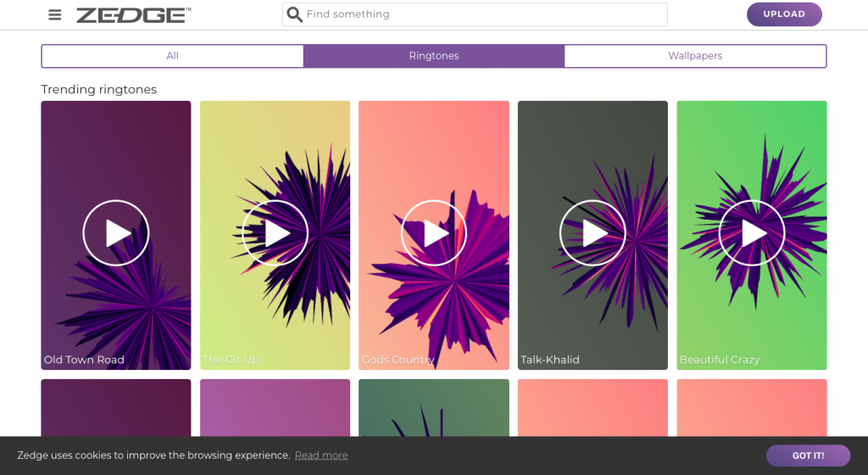The image size is (868, 475).
Task: Switch to the All tab
Action: click(173, 56)
